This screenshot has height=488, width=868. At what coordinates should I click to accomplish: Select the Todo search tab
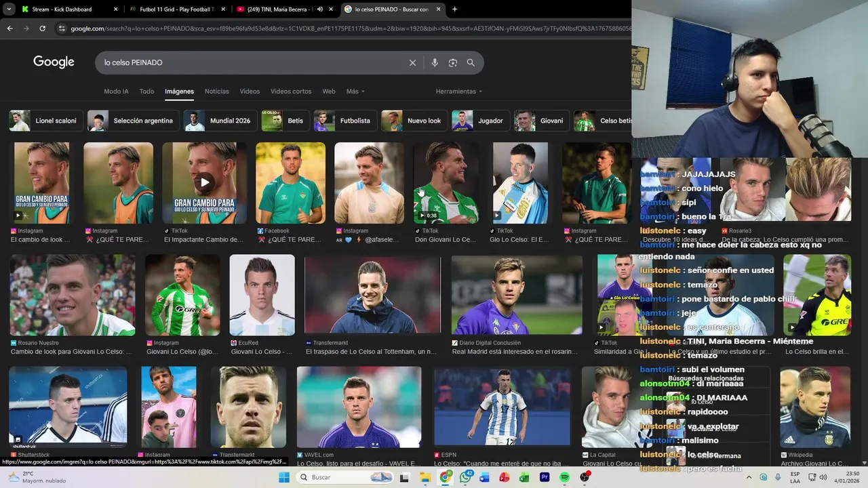(x=146, y=91)
